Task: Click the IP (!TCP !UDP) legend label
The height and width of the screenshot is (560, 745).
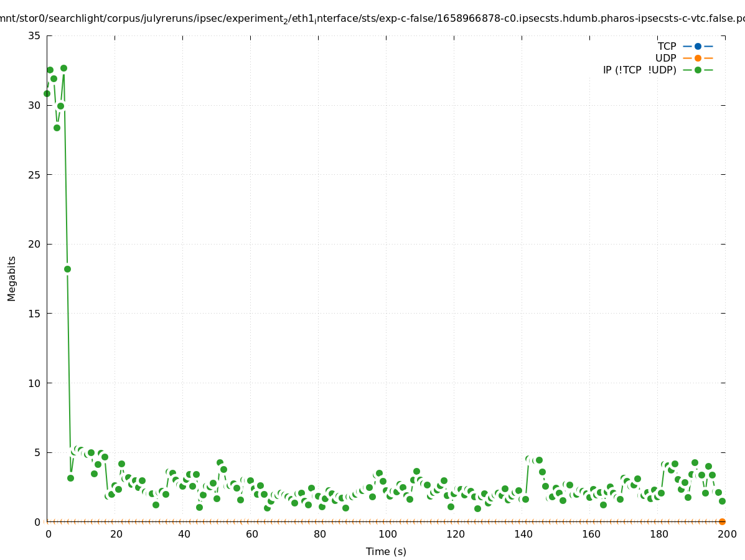Action: (x=639, y=70)
